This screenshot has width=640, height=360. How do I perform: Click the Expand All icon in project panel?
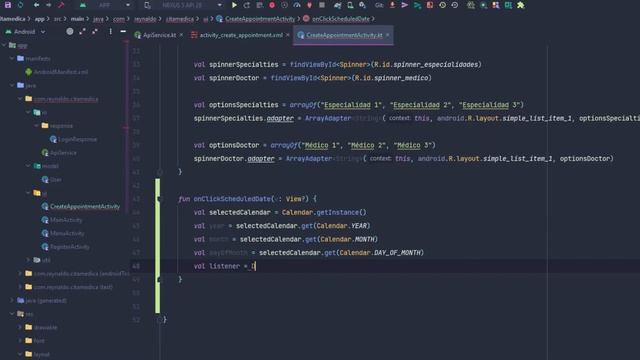[x=82, y=31]
